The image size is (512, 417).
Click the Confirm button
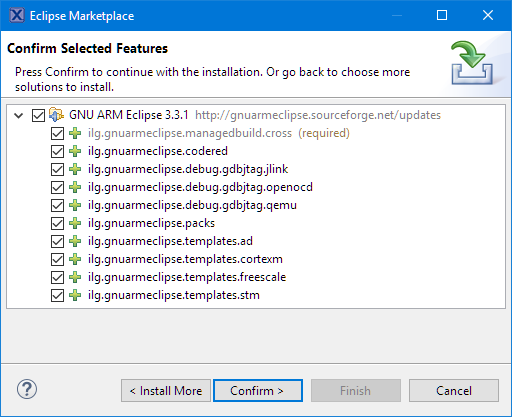coord(258,390)
